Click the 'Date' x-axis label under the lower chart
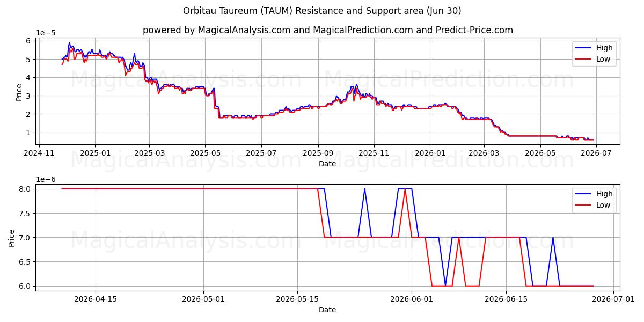Viewport: 644px width, 322px height. (x=327, y=310)
